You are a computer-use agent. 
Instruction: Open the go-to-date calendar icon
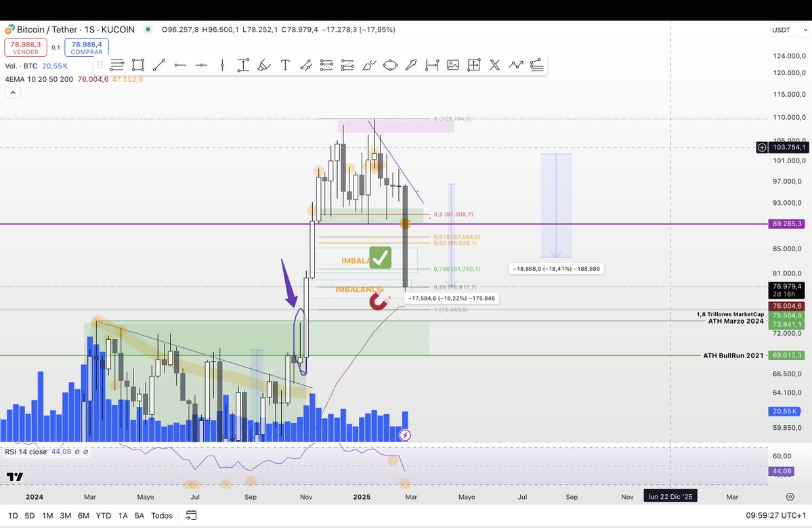tap(191, 515)
